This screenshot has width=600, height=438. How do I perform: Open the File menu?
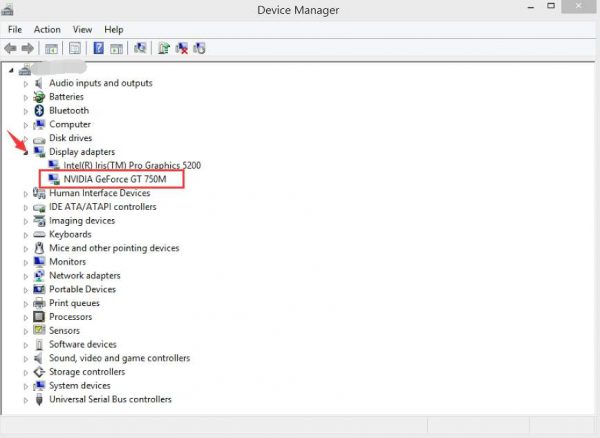(x=15, y=29)
